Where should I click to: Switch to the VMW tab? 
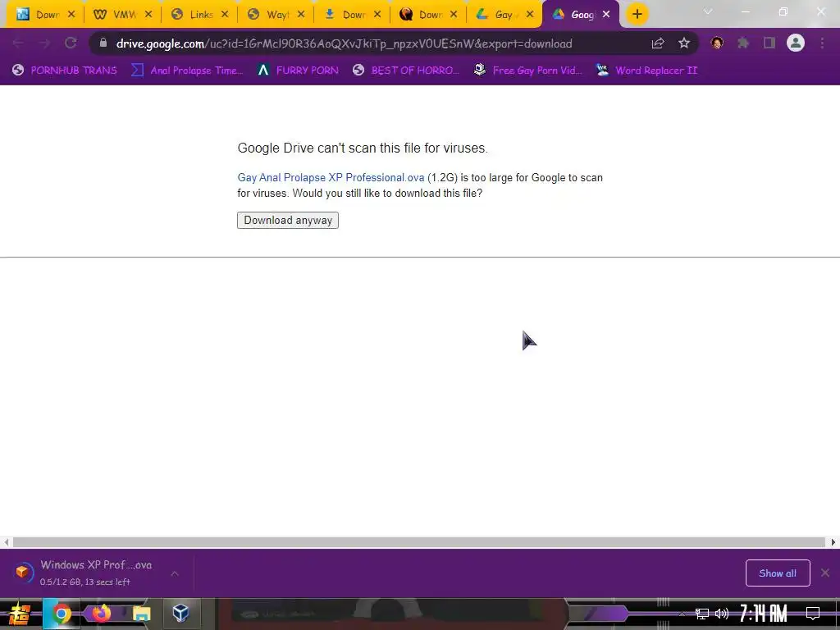tap(125, 15)
